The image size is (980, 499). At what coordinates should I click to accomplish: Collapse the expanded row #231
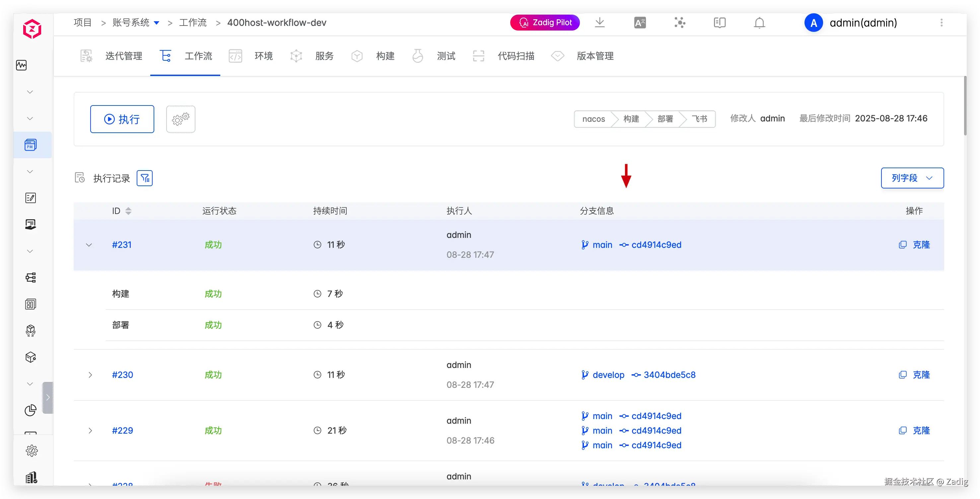[89, 245]
